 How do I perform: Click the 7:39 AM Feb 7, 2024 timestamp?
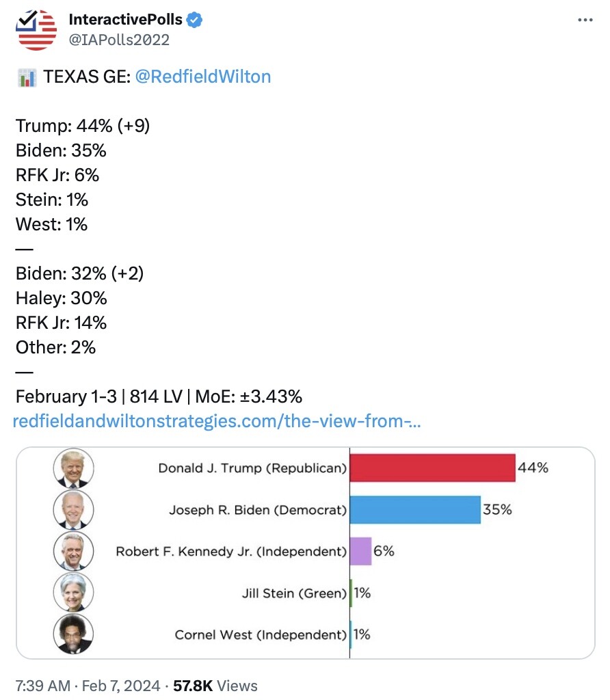tap(88, 685)
